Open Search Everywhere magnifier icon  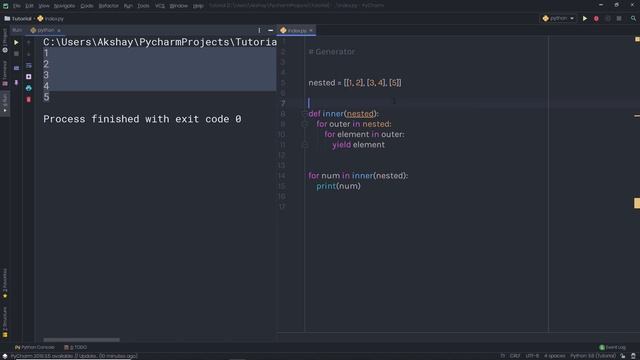tap(633, 18)
